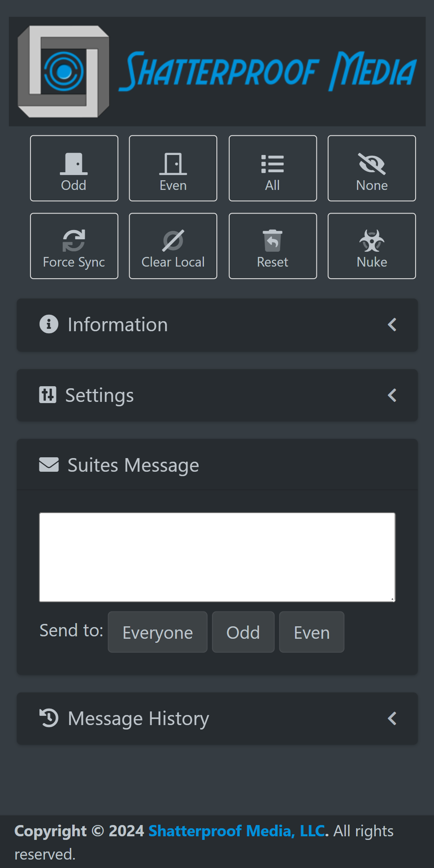The image size is (434, 868).
Task: Click the Clear Local icon button
Action: coord(173,246)
